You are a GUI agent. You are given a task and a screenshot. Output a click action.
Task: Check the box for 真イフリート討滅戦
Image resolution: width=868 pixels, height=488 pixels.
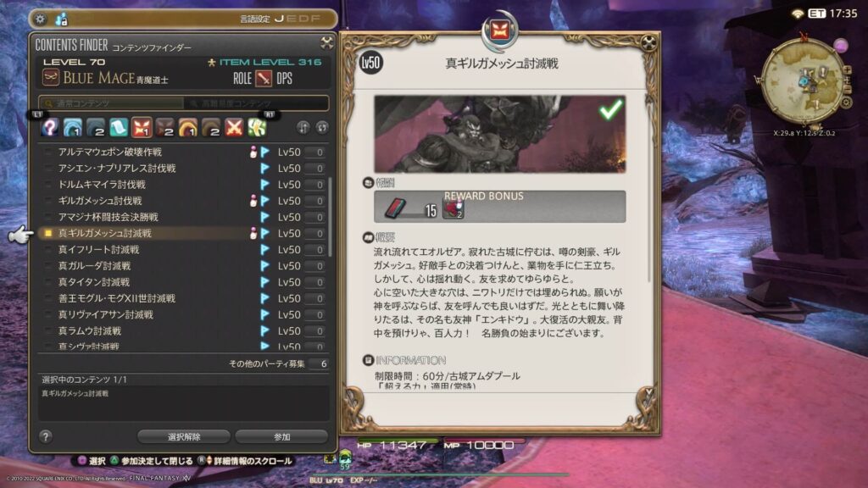[x=48, y=250]
